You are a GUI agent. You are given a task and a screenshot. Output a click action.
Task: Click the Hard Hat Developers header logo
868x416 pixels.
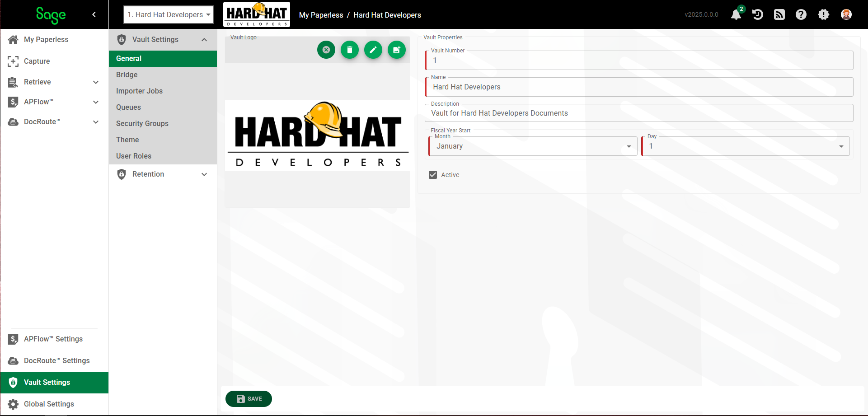point(257,14)
